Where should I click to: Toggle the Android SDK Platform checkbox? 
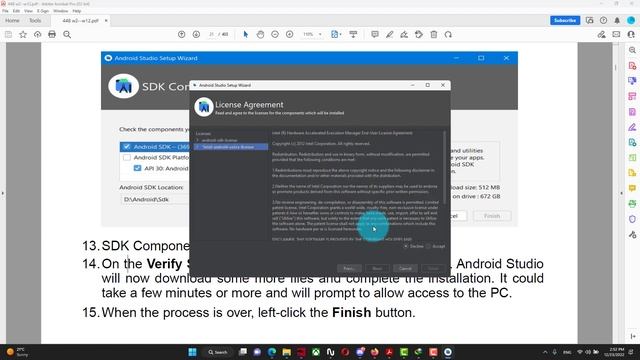click(127, 158)
